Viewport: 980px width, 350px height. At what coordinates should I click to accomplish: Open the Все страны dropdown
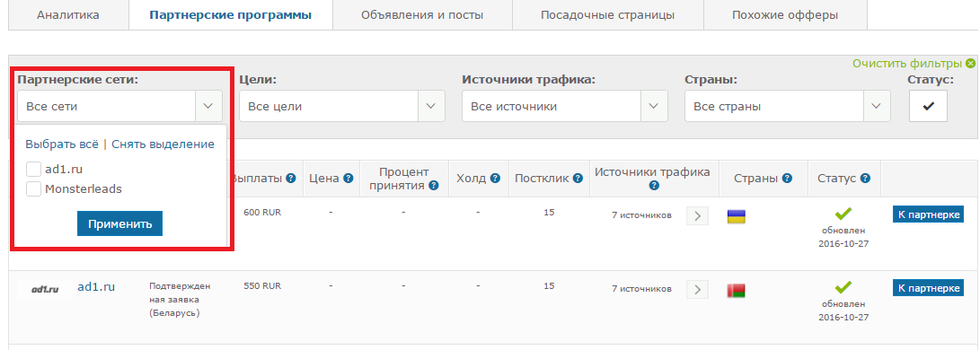tap(788, 106)
